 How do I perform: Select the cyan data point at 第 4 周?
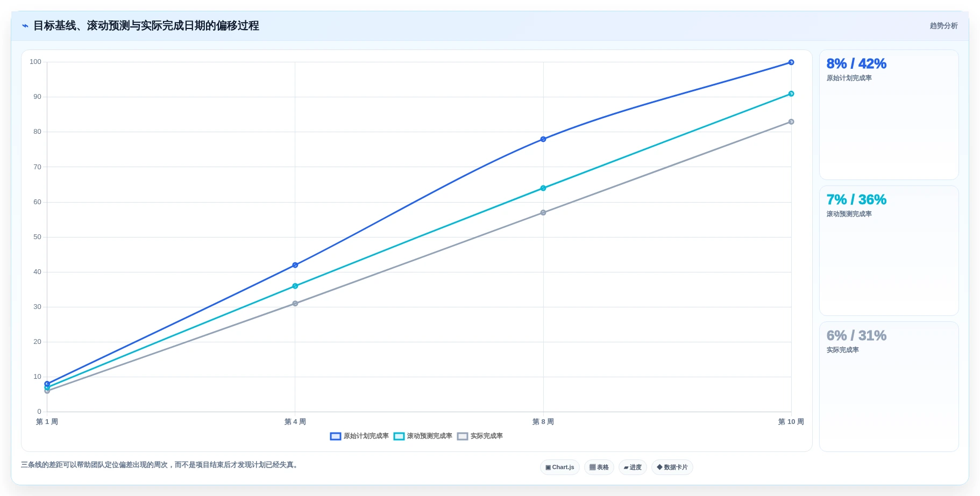(295, 286)
